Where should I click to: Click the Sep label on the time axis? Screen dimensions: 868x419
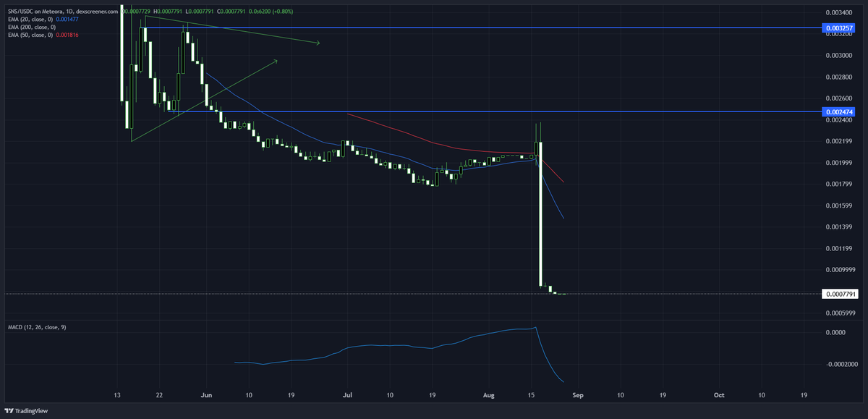click(x=577, y=395)
